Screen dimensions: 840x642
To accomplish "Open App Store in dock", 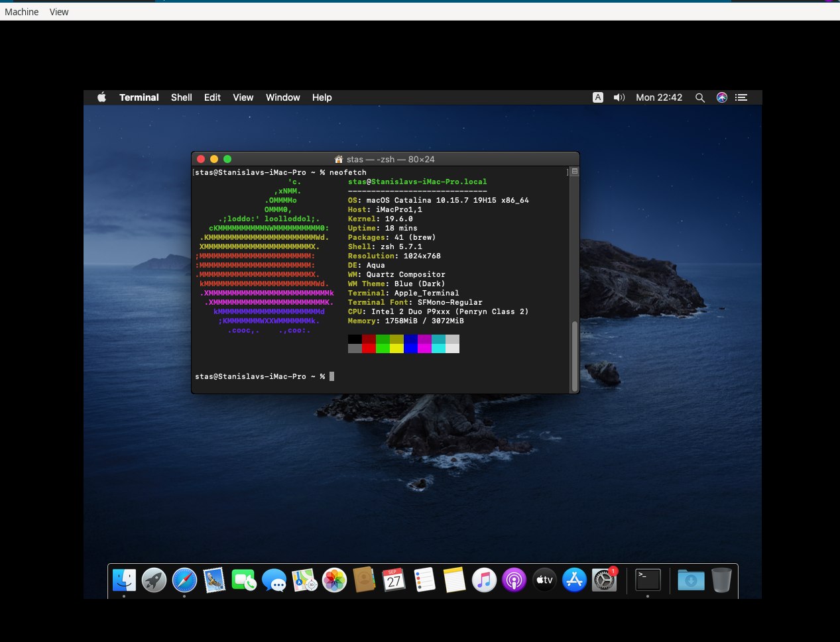I will (574, 580).
